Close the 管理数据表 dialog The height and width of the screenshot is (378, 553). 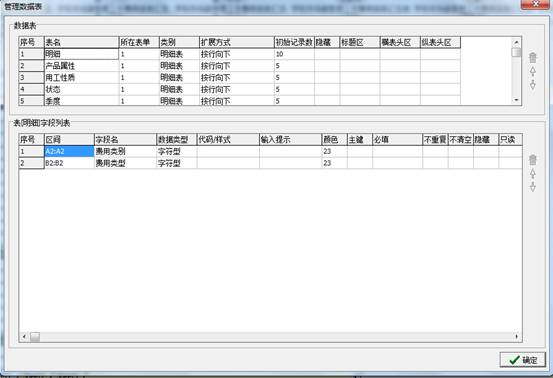coord(535,4)
